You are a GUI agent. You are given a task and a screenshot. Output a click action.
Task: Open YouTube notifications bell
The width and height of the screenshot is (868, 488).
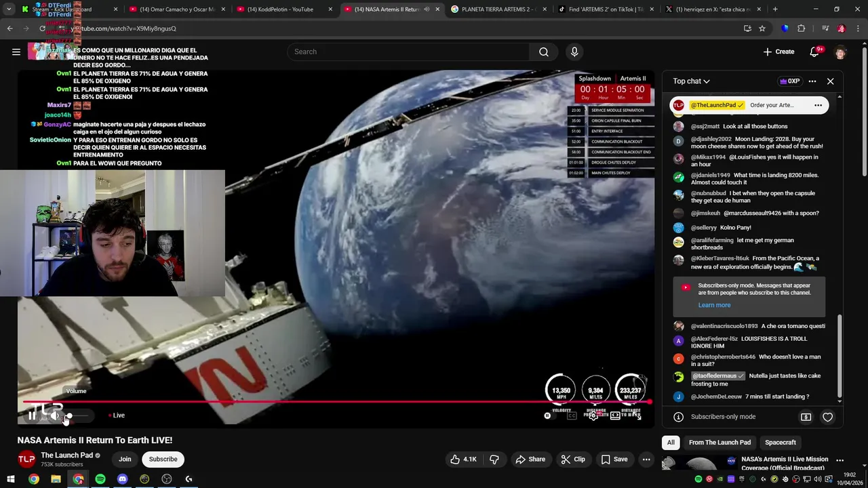(x=815, y=52)
